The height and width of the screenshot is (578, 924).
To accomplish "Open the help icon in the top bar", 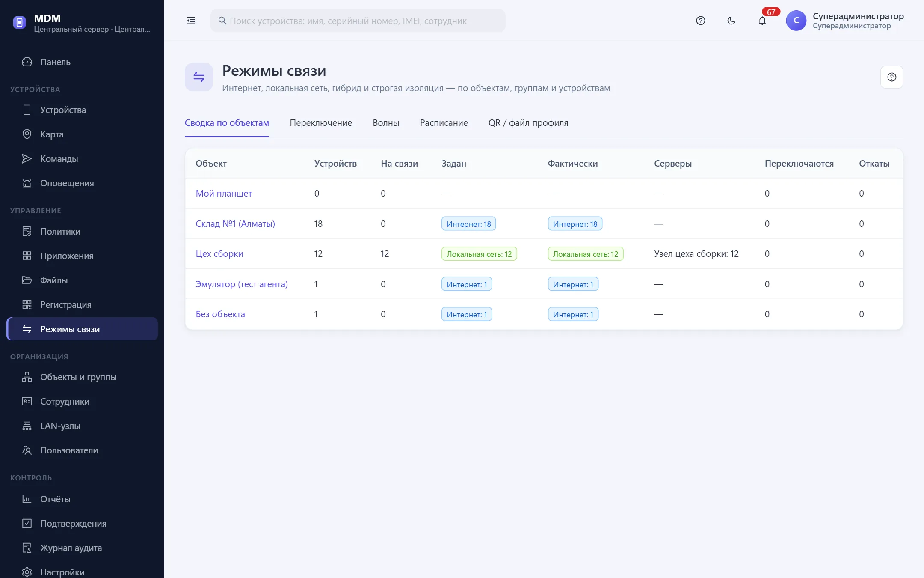I will click(700, 21).
